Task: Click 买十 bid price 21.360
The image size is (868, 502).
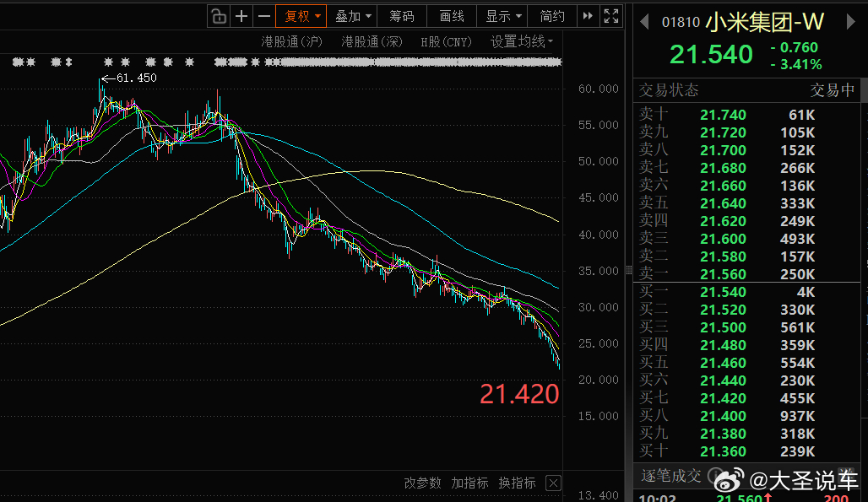Action: click(x=723, y=451)
